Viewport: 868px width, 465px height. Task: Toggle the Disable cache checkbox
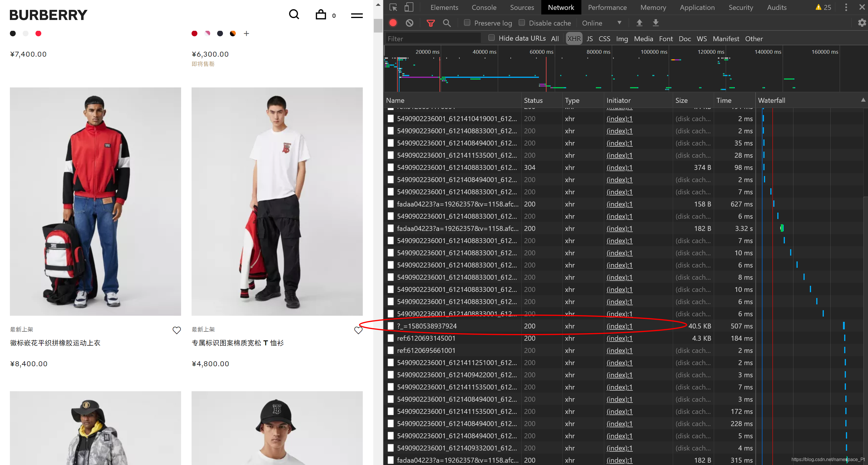521,23
